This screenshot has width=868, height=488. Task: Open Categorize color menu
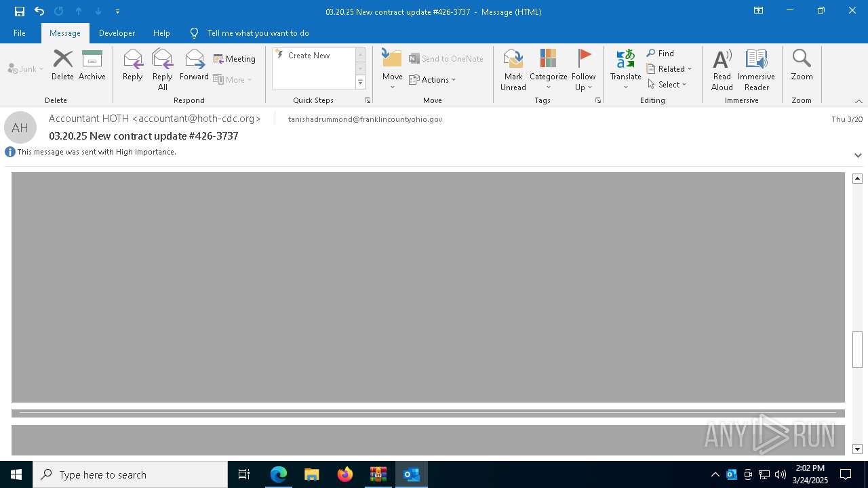point(549,70)
